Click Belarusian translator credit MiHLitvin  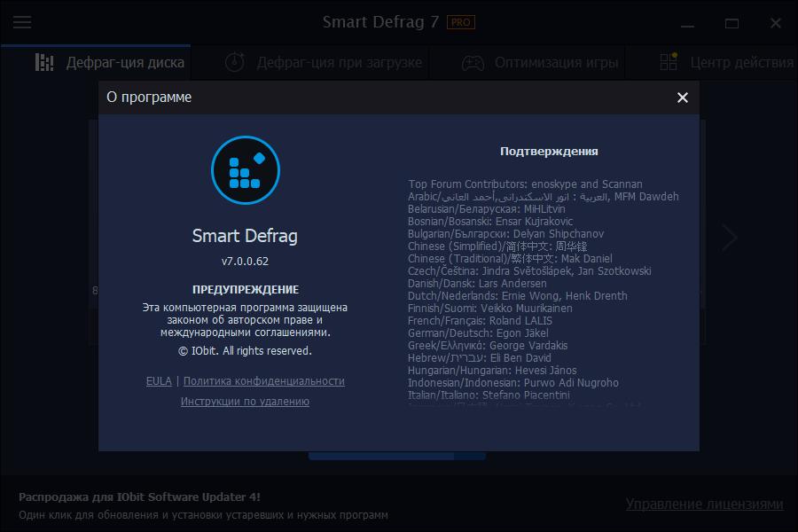coord(486,208)
